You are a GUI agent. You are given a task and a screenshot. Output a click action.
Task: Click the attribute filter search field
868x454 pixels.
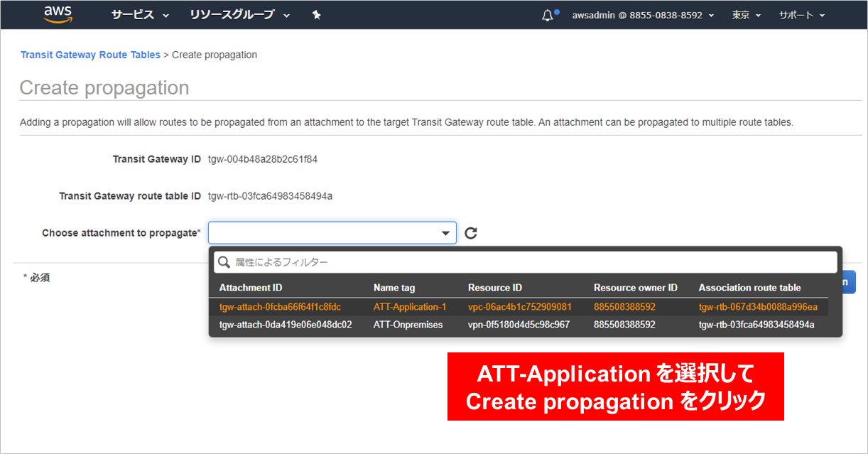(x=526, y=262)
